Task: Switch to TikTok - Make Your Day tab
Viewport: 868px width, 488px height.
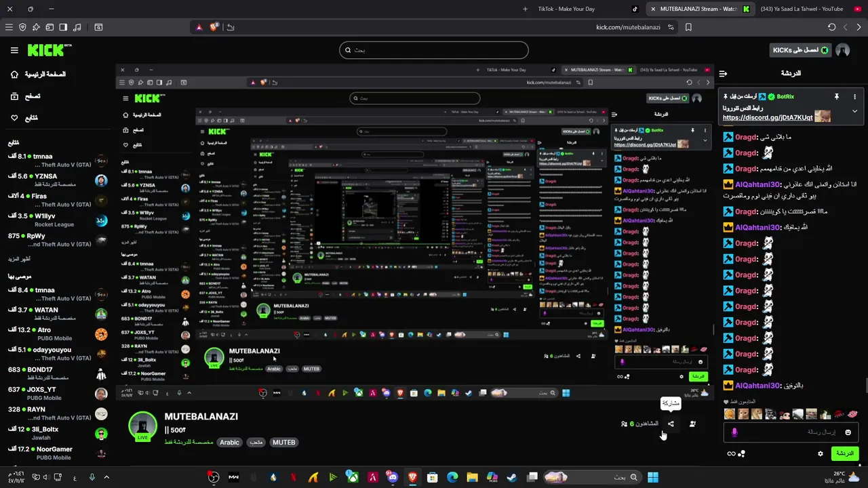Action: 566,9
